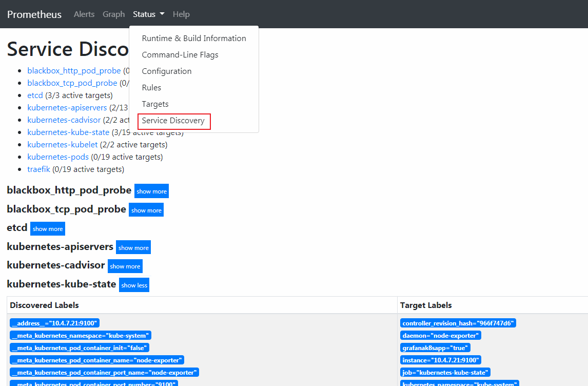The width and height of the screenshot is (588, 386).
Task: Select Runtime & Build Information
Action: [194, 38]
